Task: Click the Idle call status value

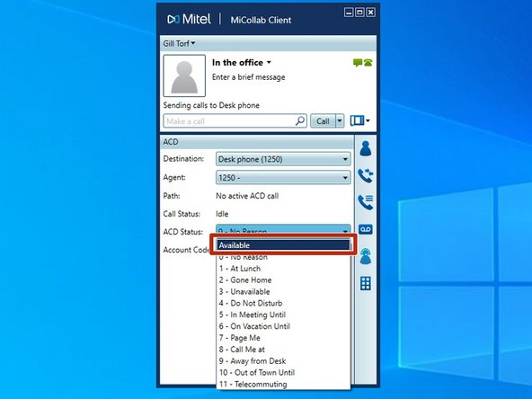Action: (222, 214)
